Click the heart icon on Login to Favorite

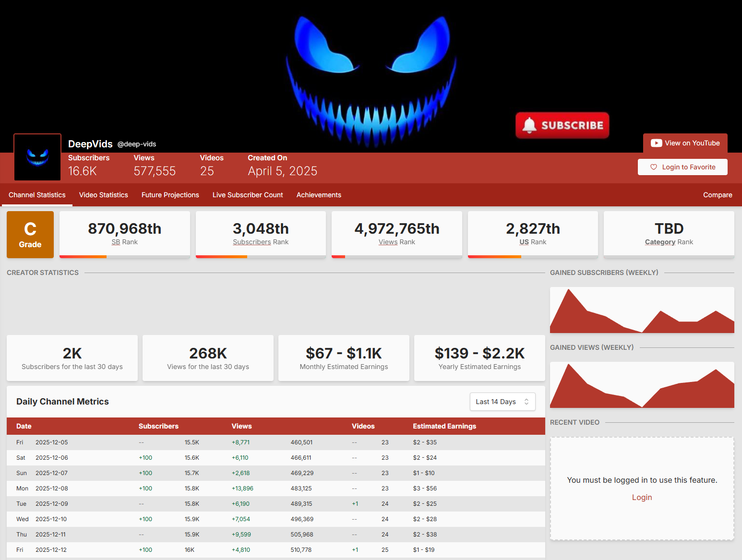[x=653, y=167]
